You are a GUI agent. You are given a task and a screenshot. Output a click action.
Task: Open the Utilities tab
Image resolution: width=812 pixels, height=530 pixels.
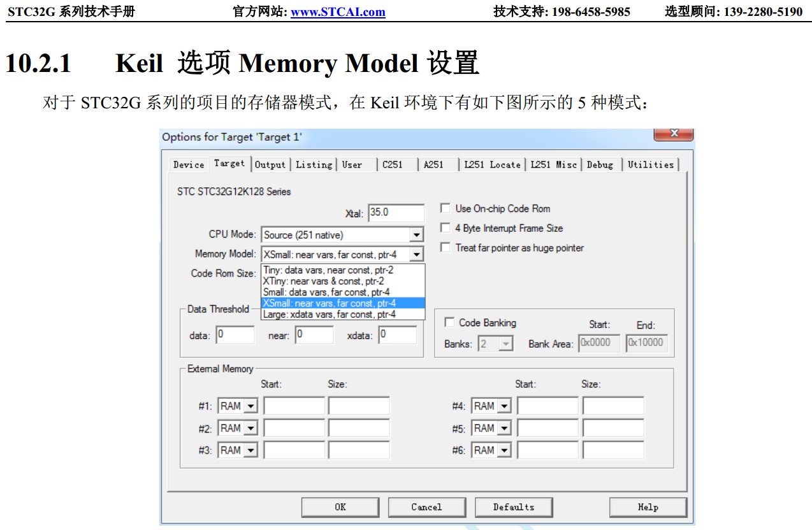click(x=650, y=164)
